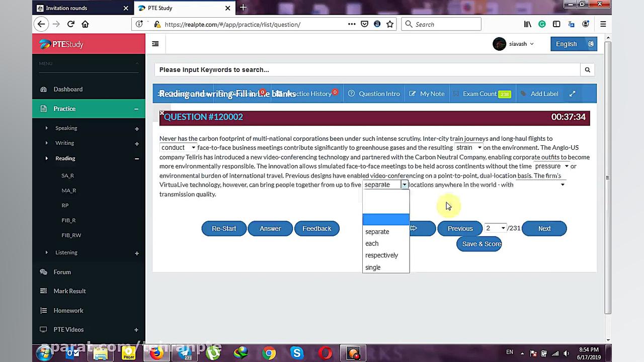The height and width of the screenshot is (362, 644).
Task: Collapse the Practice menu section
Action: pyautogui.click(x=136, y=109)
